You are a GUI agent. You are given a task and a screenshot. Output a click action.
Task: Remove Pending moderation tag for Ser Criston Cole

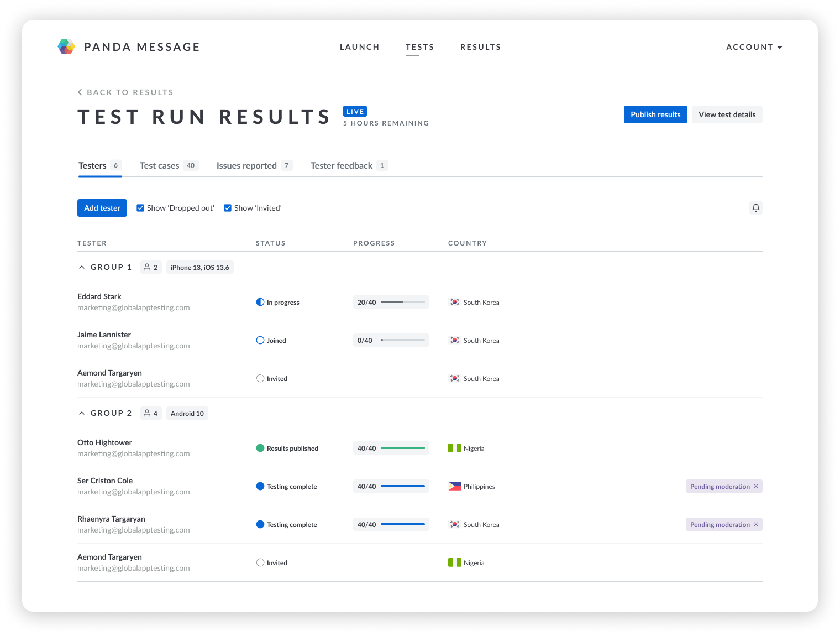(x=756, y=486)
